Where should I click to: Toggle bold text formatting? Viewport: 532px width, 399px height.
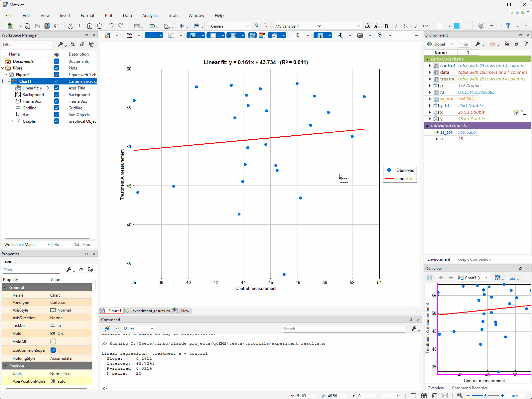[386, 26]
